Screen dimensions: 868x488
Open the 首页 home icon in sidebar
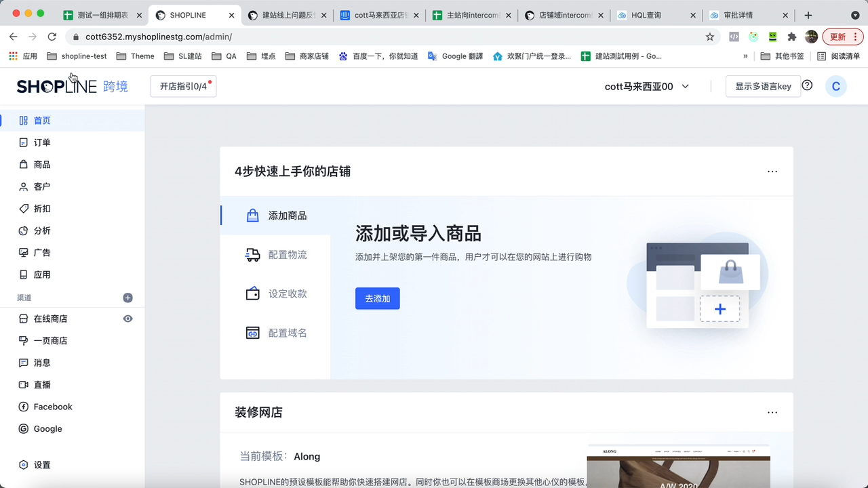pyautogui.click(x=24, y=121)
